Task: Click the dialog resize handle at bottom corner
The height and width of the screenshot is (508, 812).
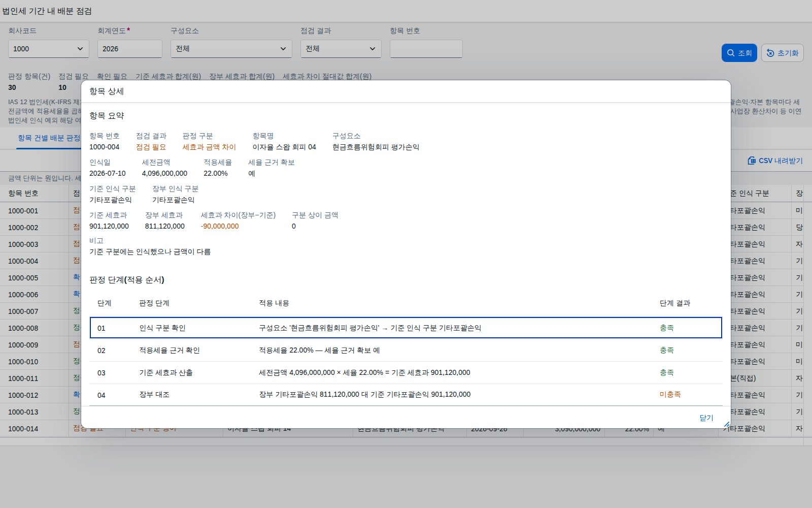Action: [727, 424]
